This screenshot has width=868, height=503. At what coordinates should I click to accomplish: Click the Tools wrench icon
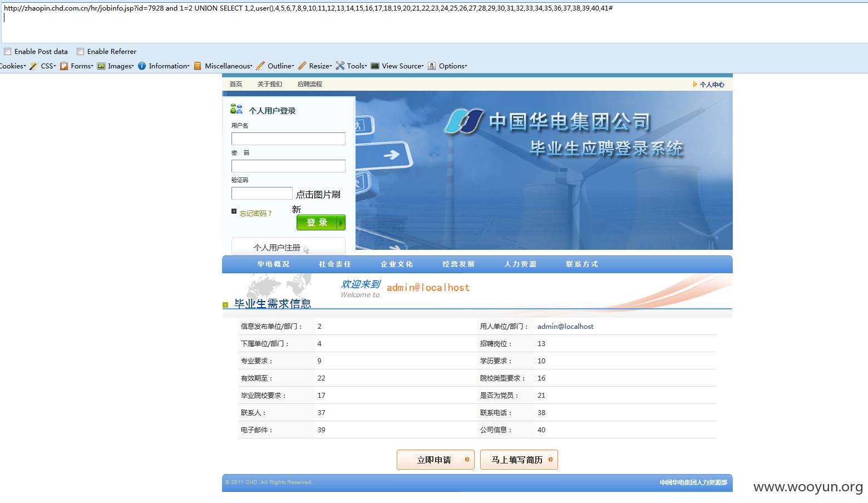pyautogui.click(x=340, y=66)
